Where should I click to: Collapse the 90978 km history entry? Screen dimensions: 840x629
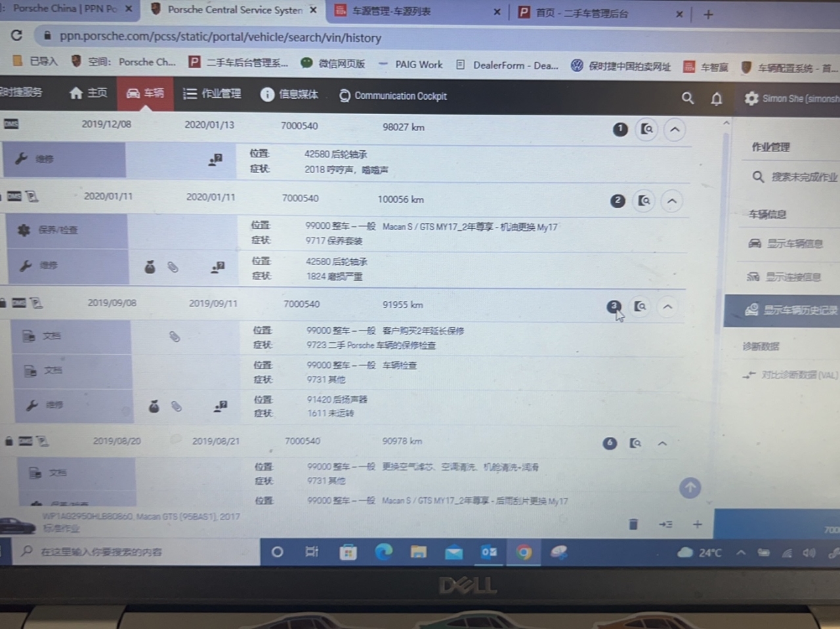coord(662,443)
